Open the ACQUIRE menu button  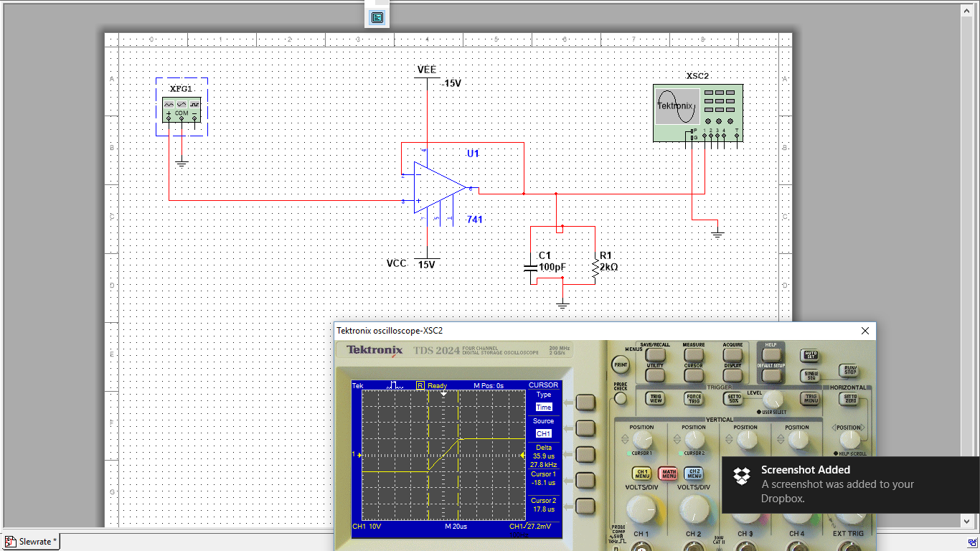coord(732,355)
